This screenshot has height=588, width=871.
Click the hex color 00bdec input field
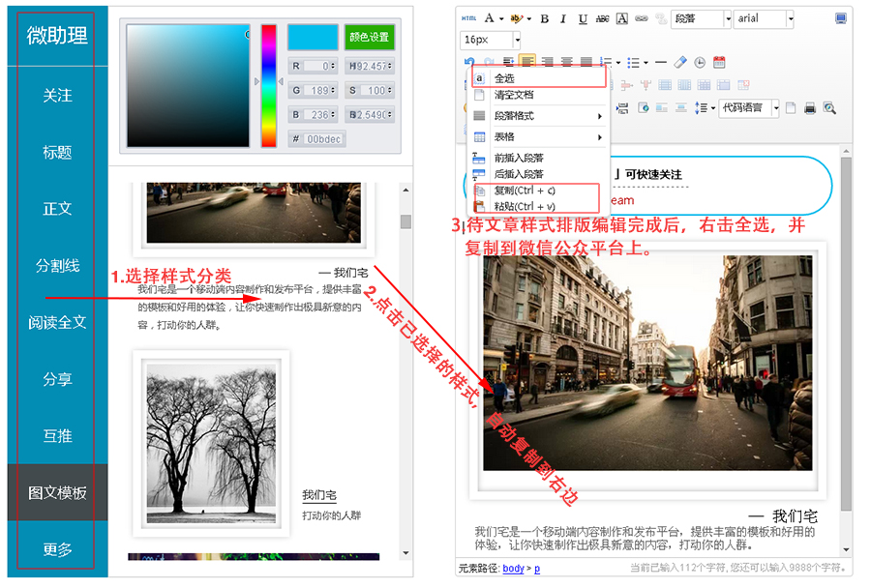tap(323, 139)
